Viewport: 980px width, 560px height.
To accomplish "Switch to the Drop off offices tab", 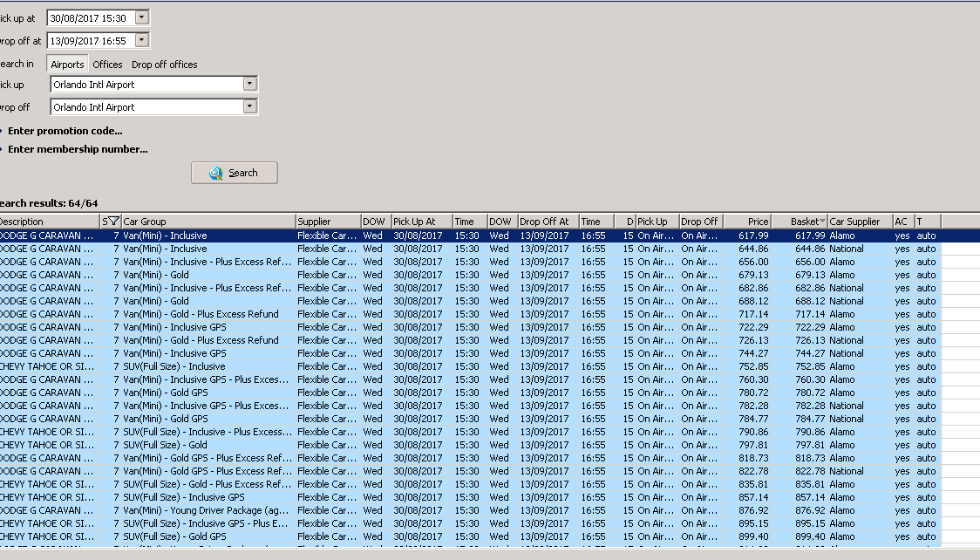I will pyautogui.click(x=165, y=65).
